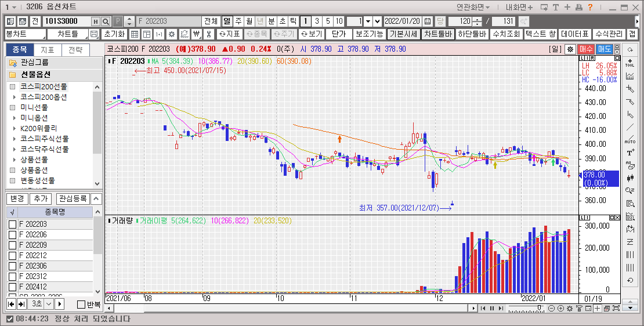Click the bottom bar gear settings icon
Screen dimensions: 644x326
[570, 309]
